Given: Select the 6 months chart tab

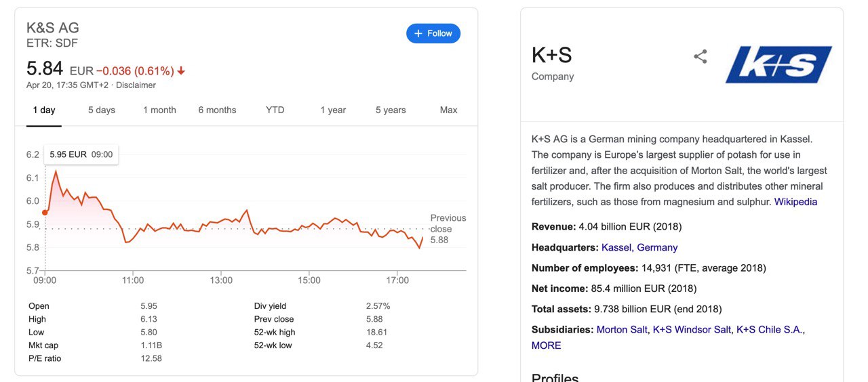Looking at the screenshot, I should pos(217,110).
